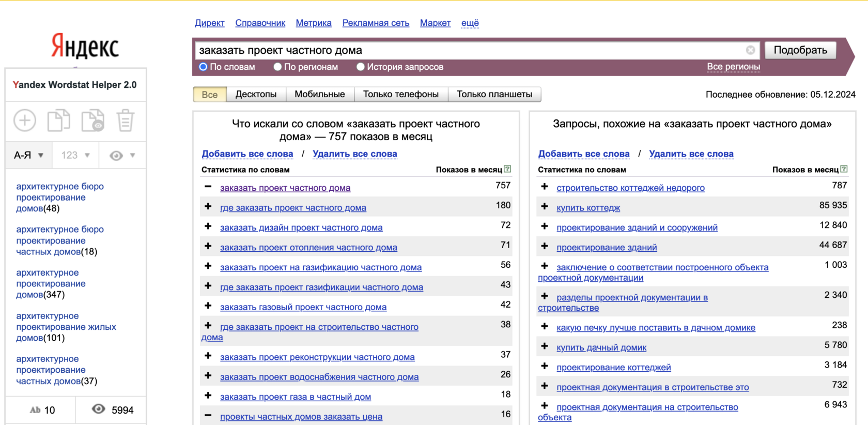The height and width of the screenshot is (425, 868).
Task: Select 'архитектурное проектирование частных домов(37)' entry
Action: click(x=57, y=370)
